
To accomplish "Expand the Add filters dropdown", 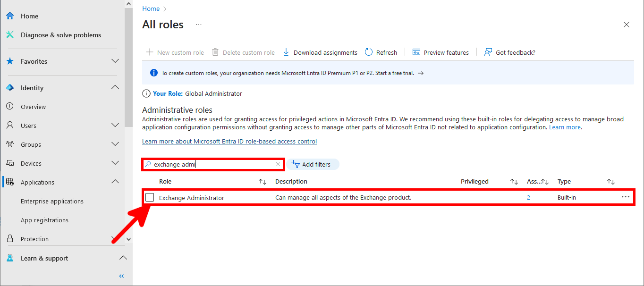I will click(x=314, y=164).
